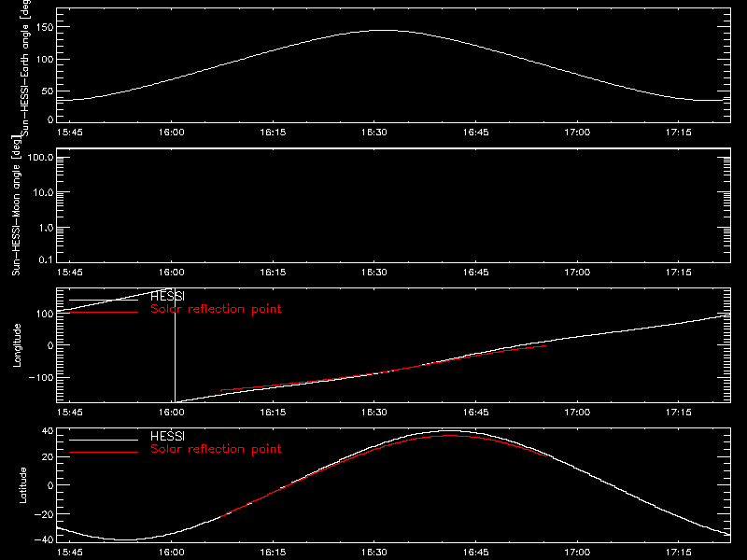Click 16:00 time label under Moon angle plot
Screen dimensions: 747x560
click(171, 273)
